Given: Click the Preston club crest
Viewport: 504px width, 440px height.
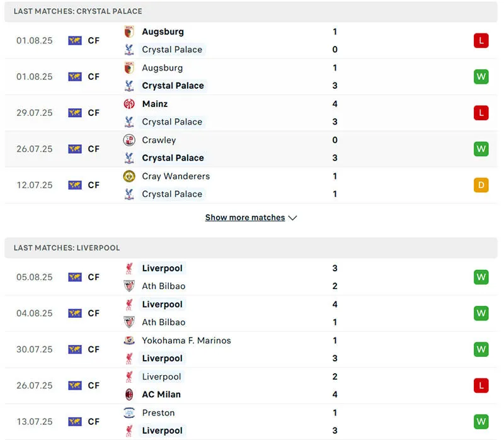Looking at the screenshot, I should click(x=129, y=413).
